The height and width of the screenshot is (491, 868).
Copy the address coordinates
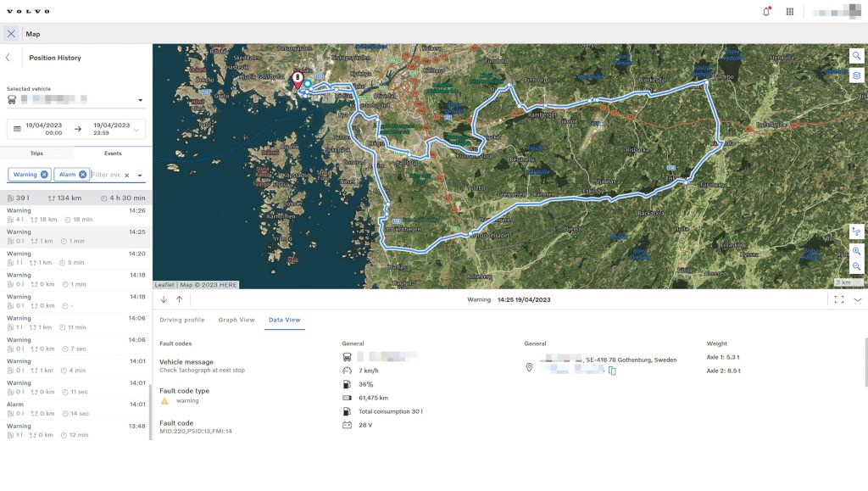pos(612,371)
